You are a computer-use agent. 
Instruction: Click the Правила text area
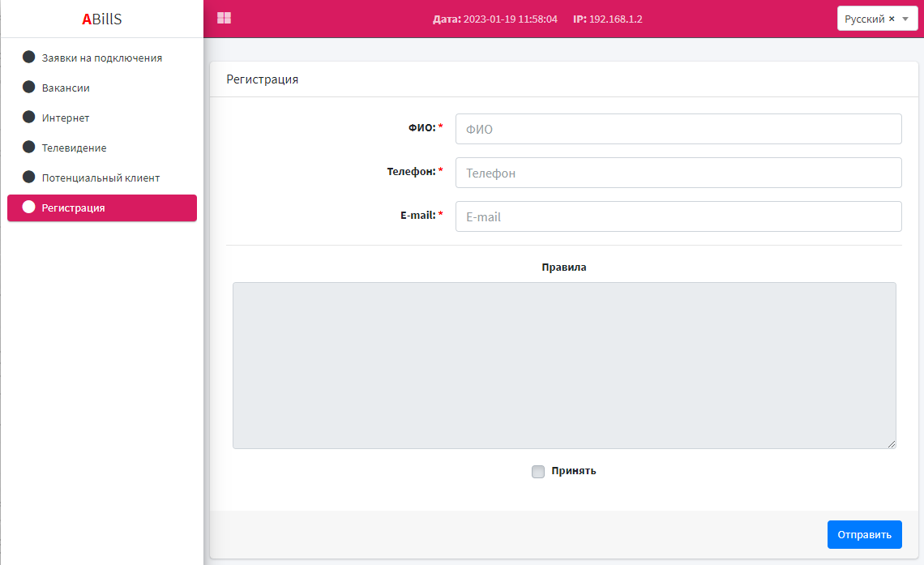(x=563, y=365)
